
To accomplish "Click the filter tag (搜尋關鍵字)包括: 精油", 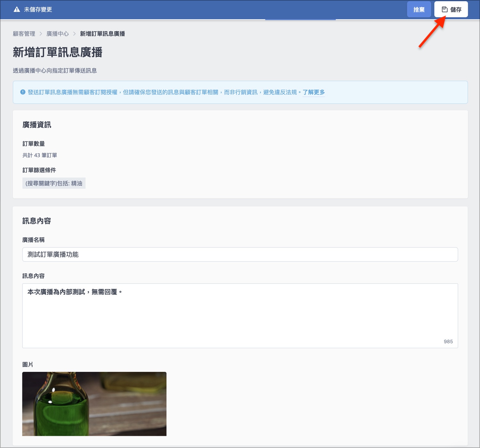I will coord(54,183).
